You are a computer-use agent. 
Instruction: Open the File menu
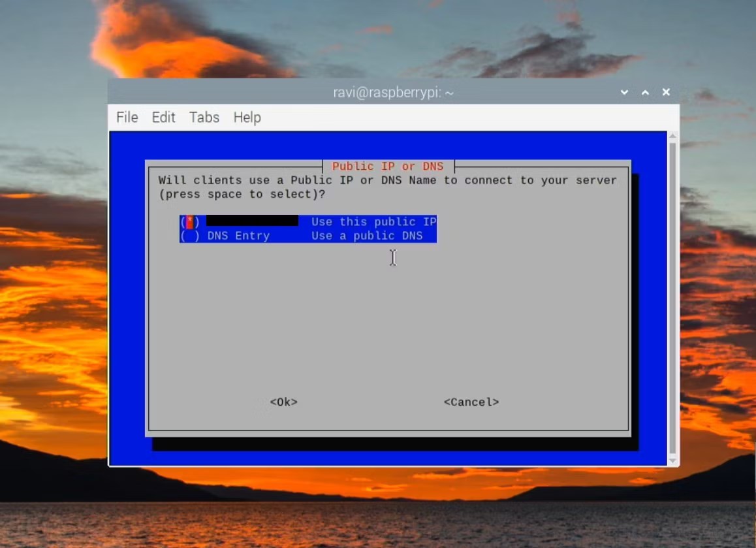click(x=127, y=117)
